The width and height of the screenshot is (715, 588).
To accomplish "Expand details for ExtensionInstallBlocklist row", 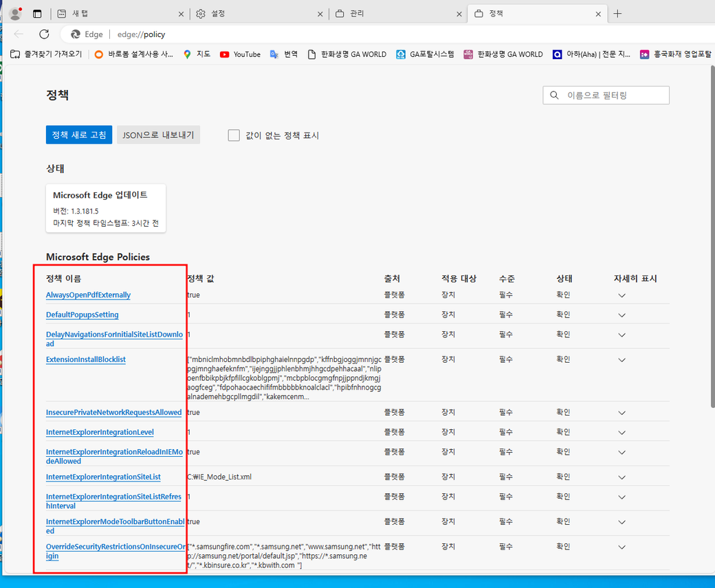I will click(621, 360).
